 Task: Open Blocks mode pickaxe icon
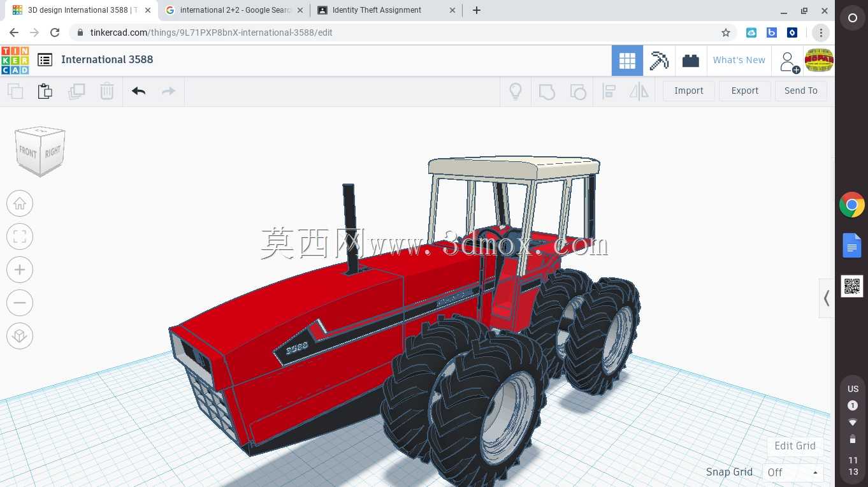pyautogui.click(x=659, y=61)
